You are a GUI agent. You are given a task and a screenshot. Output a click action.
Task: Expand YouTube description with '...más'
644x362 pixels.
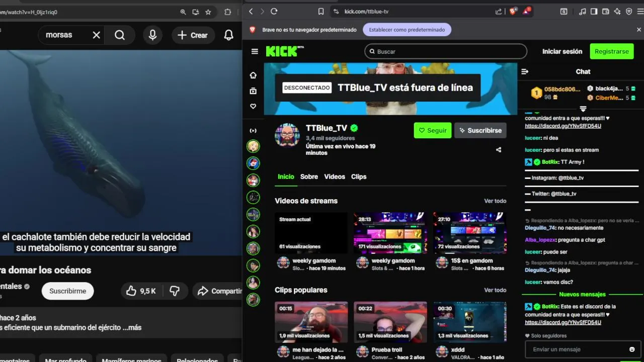coord(132,327)
